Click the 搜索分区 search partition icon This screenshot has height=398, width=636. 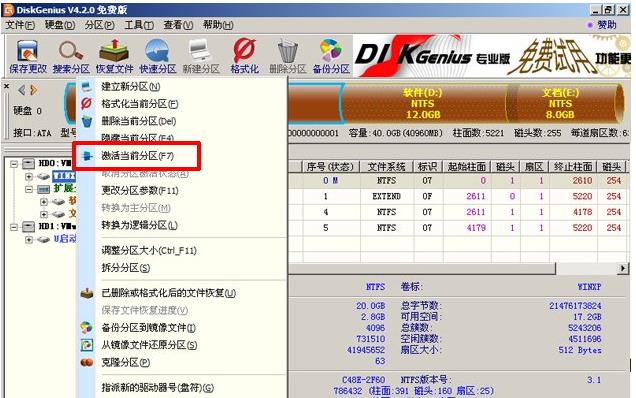[71, 56]
